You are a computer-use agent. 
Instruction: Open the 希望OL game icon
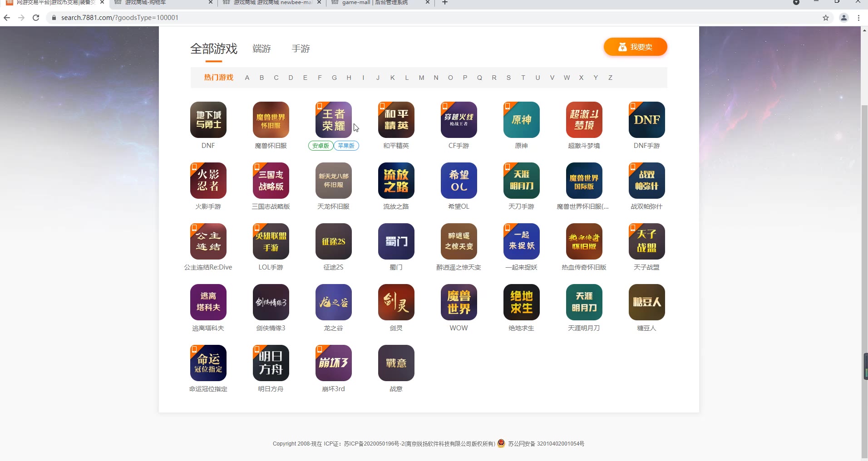(459, 181)
